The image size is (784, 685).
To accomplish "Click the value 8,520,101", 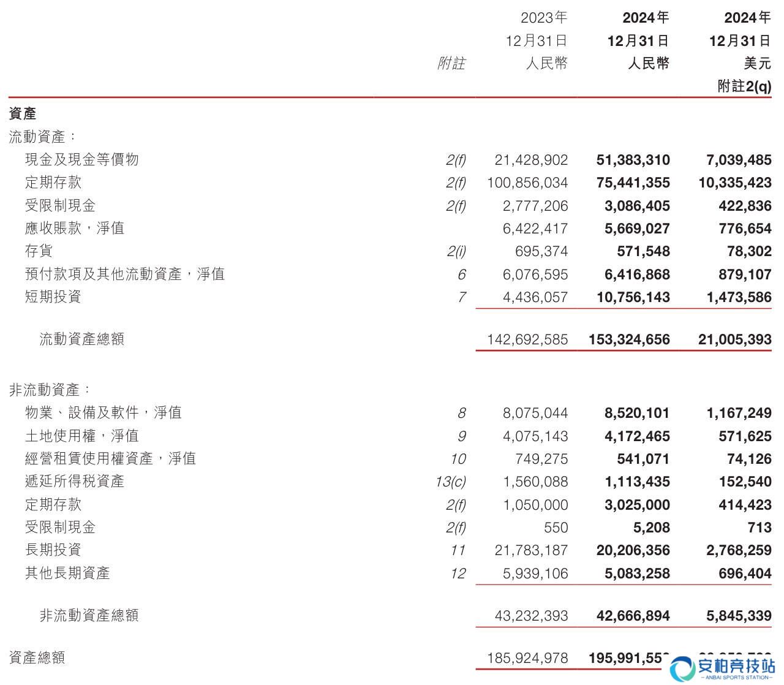I will (x=637, y=414).
